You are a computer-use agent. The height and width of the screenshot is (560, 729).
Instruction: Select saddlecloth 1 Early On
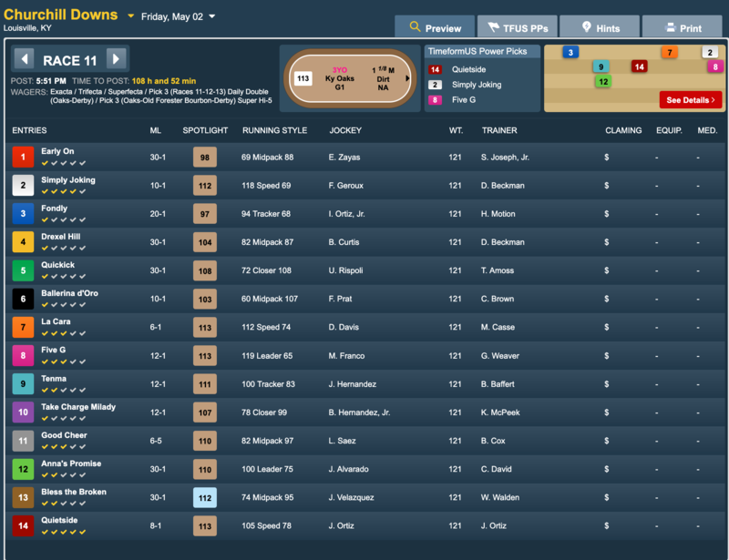(23, 158)
